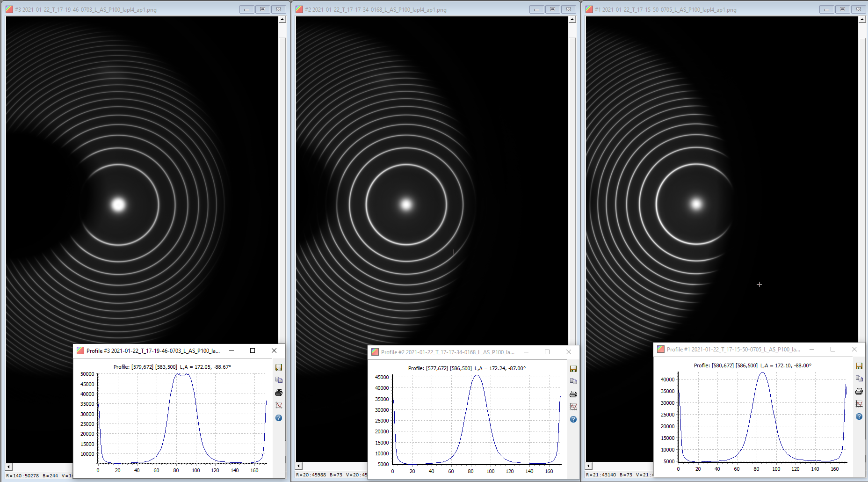Click the scroll-left arrow in image window #2
Image resolution: width=868 pixels, height=482 pixels.
[299, 466]
